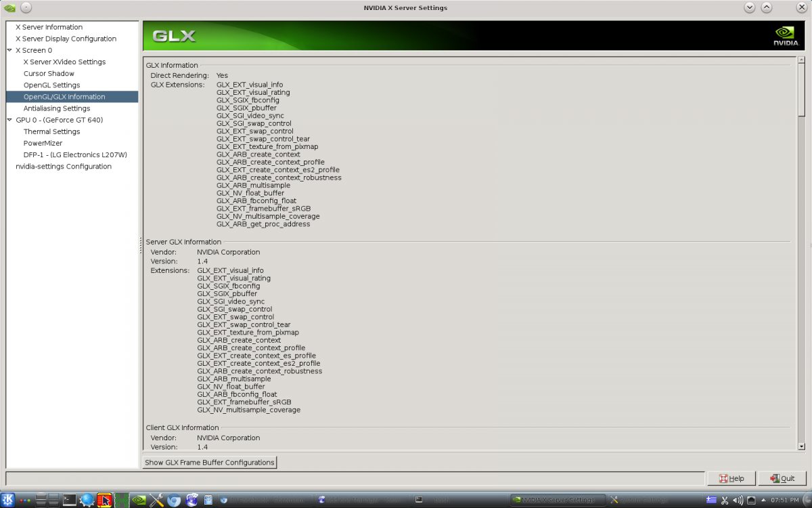Click the Server GLX Information heading

(183, 242)
